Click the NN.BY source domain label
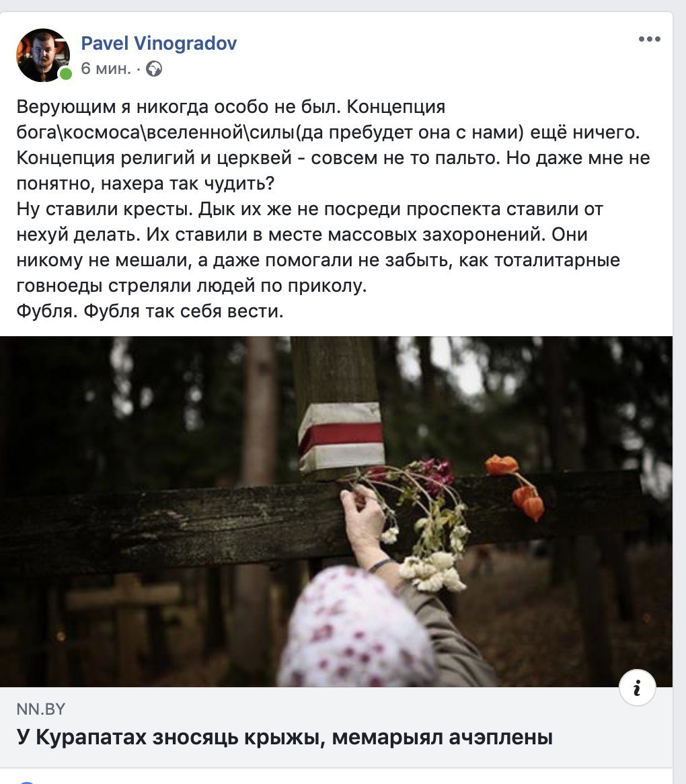The height and width of the screenshot is (784, 686). tap(40, 709)
